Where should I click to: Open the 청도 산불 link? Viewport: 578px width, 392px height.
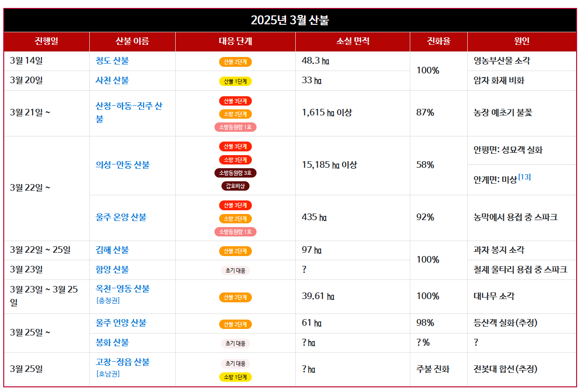pos(112,61)
